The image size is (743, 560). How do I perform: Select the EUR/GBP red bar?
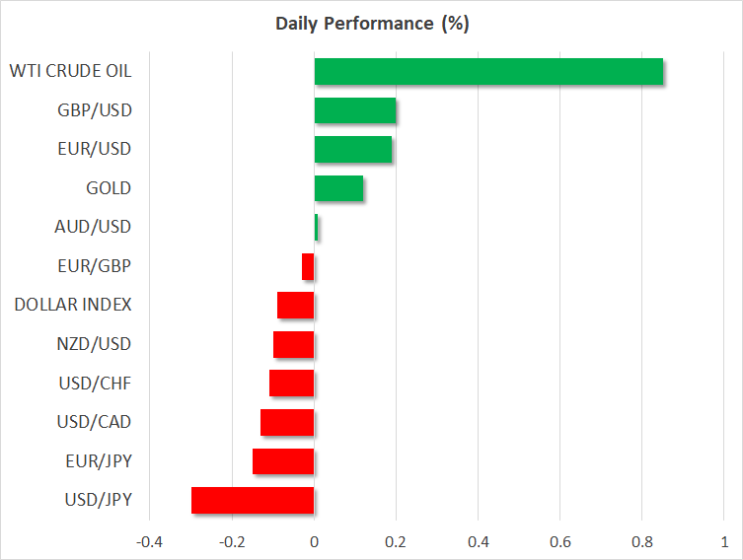[308, 266]
